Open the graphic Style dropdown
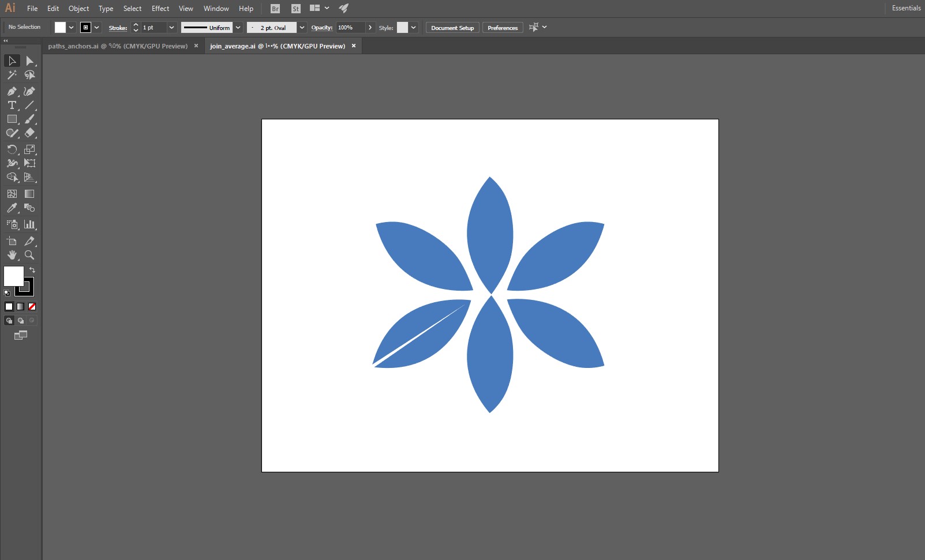Image resolution: width=925 pixels, height=560 pixels. pos(413,28)
